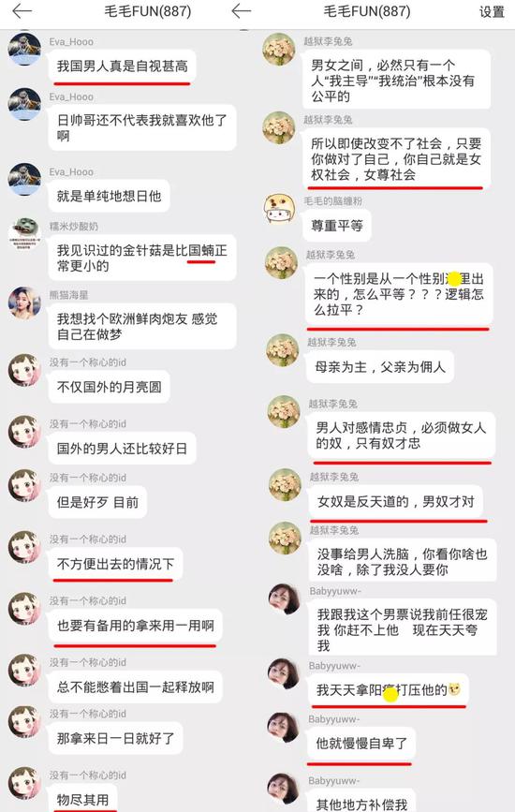Open 设置 in top right corner
This screenshot has height=812, width=515.
click(492, 12)
